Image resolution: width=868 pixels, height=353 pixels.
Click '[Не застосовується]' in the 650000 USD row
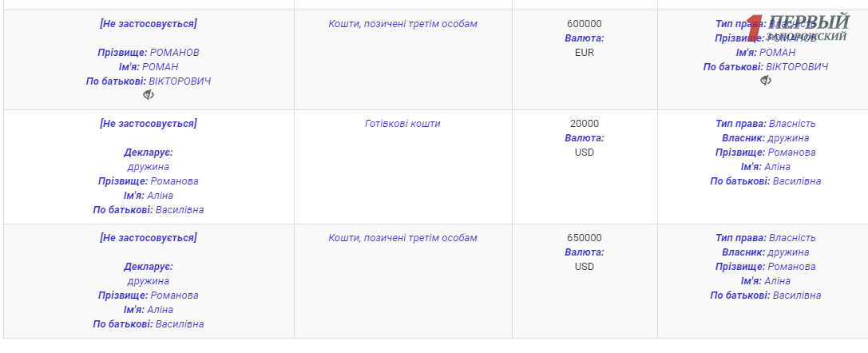pyautogui.click(x=149, y=238)
